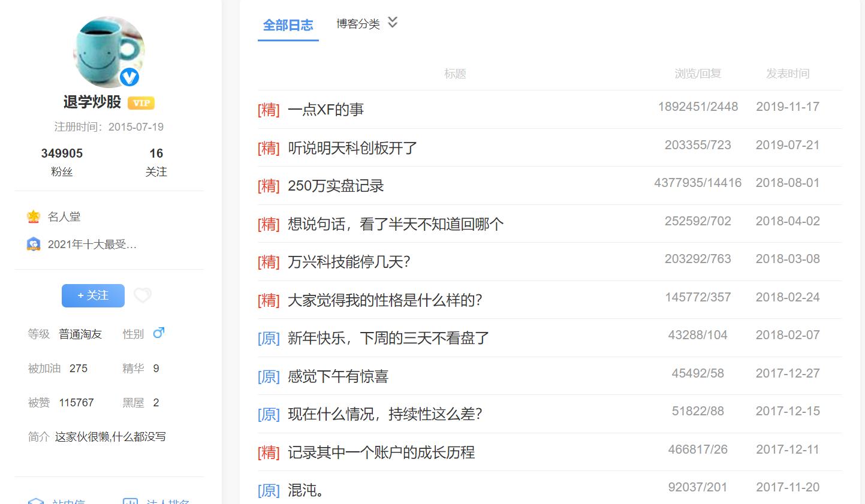Open the blog category list via double-arrow icon

pyautogui.click(x=392, y=22)
